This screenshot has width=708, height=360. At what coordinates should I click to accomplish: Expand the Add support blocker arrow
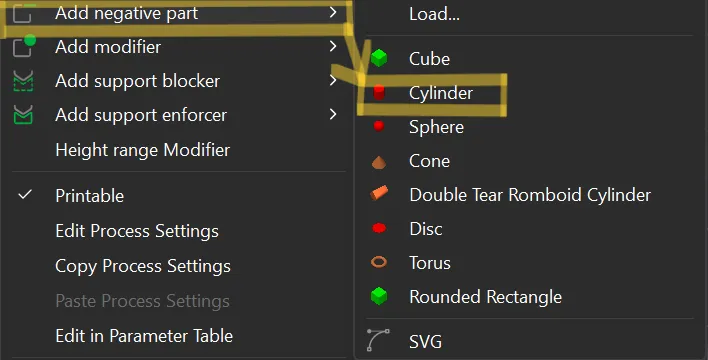click(333, 80)
